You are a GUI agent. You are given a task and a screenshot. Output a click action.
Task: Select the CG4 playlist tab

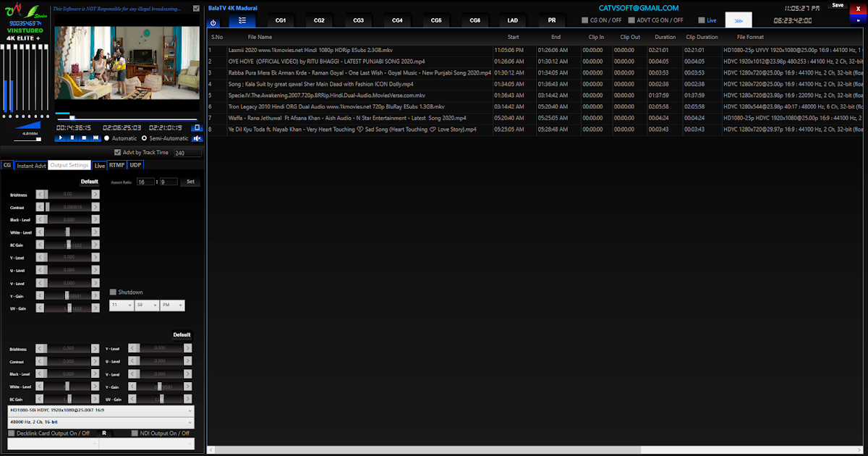click(397, 21)
